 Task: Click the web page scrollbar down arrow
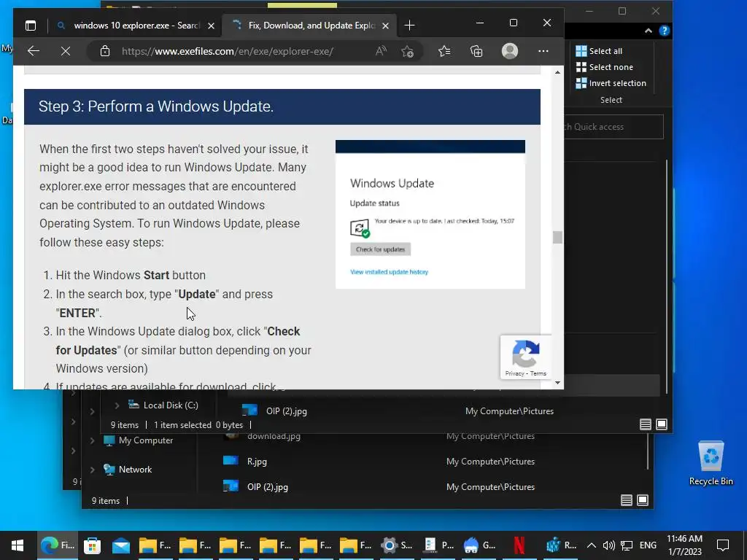(557, 383)
